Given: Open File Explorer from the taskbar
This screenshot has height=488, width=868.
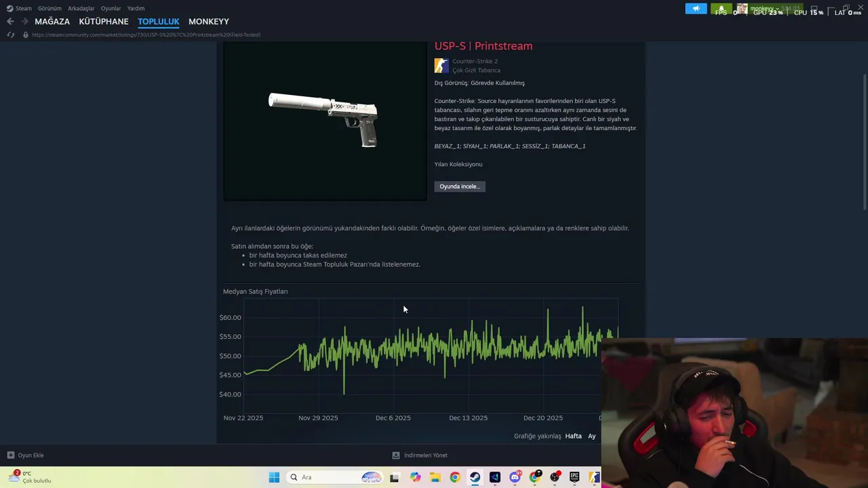Looking at the screenshot, I should coord(435,477).
